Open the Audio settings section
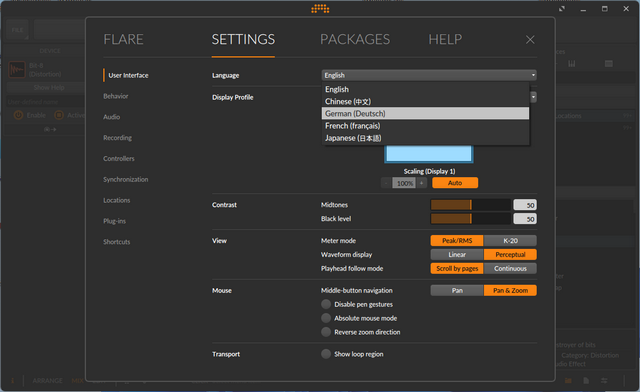This screenshot has height=392, width=640. (x=111, y=117)
